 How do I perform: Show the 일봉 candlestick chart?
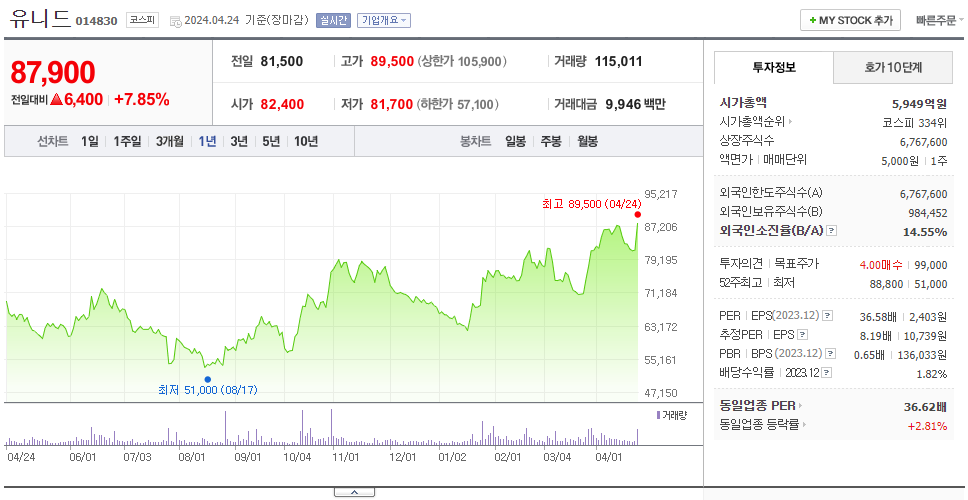[x=515, y=141]
